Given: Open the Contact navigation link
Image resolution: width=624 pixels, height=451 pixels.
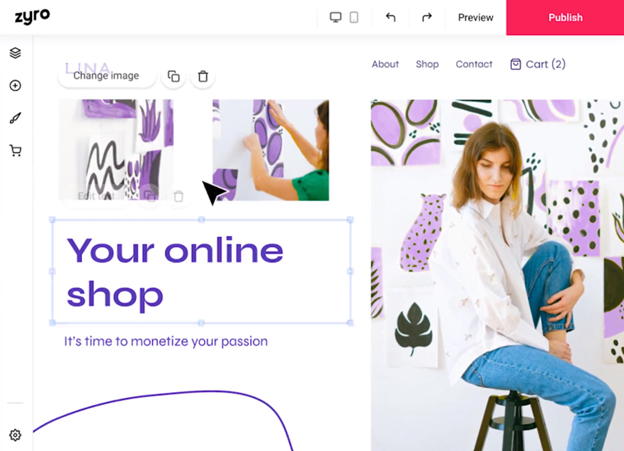Looking at the screenshot, I should [474, 64].
